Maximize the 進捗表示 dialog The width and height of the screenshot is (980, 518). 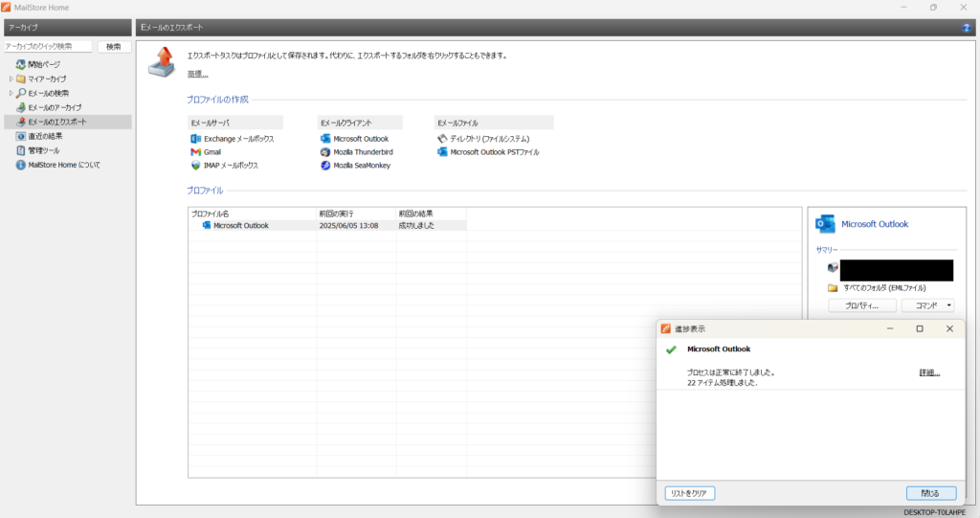pyautogui.click(x=920, y=329)
